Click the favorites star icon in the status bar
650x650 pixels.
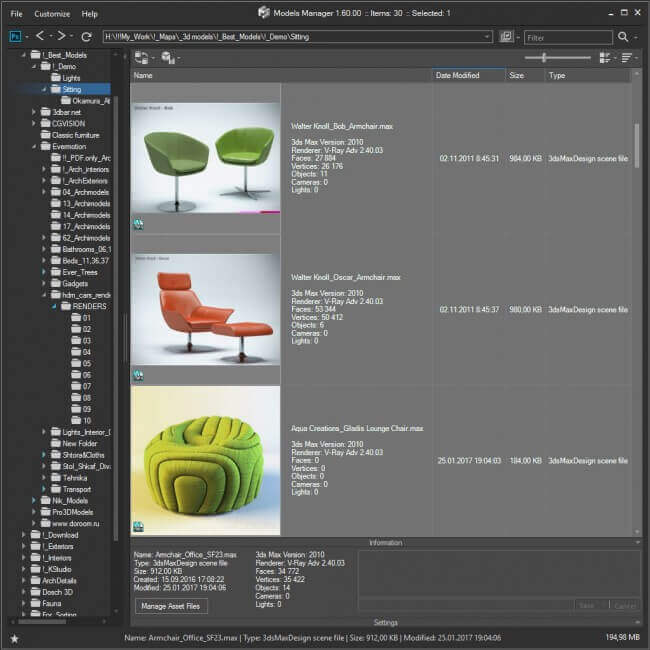click(15, 638)
